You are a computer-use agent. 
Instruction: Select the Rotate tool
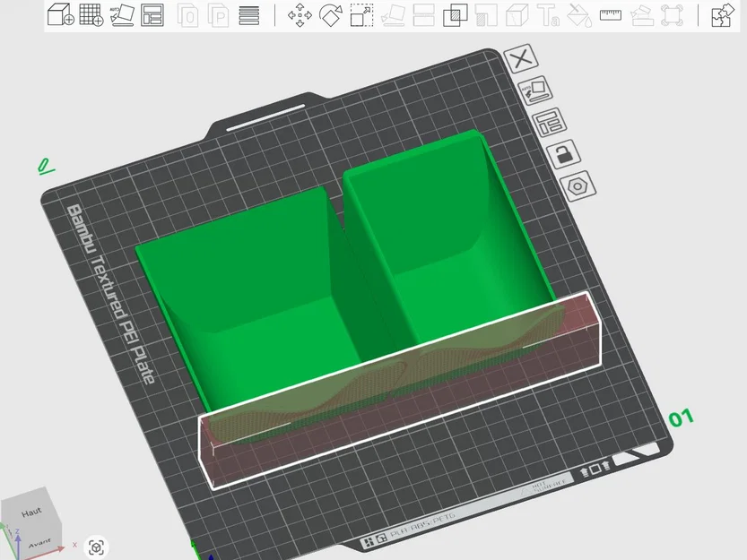331,14
